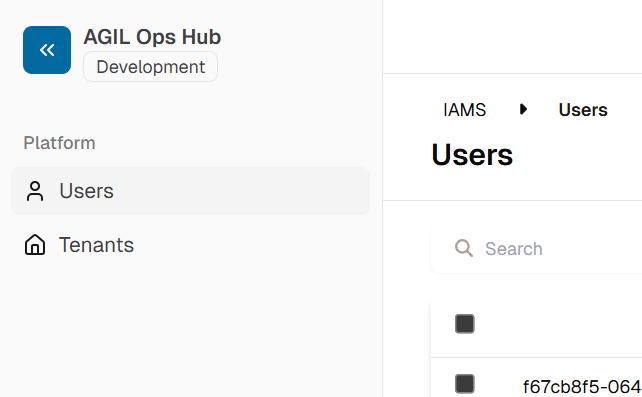Image resolution: width=642 pixels, height=397 pixels.
Task: Open the Users sidebar menu item
Action: point(190,191)
